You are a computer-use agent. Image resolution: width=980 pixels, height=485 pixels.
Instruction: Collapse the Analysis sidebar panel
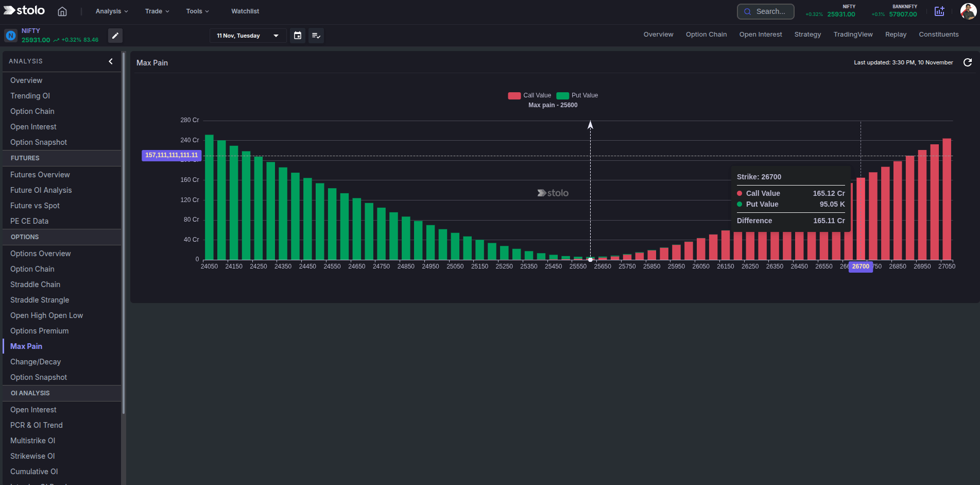pyautogui.click(x=110, y=61)
